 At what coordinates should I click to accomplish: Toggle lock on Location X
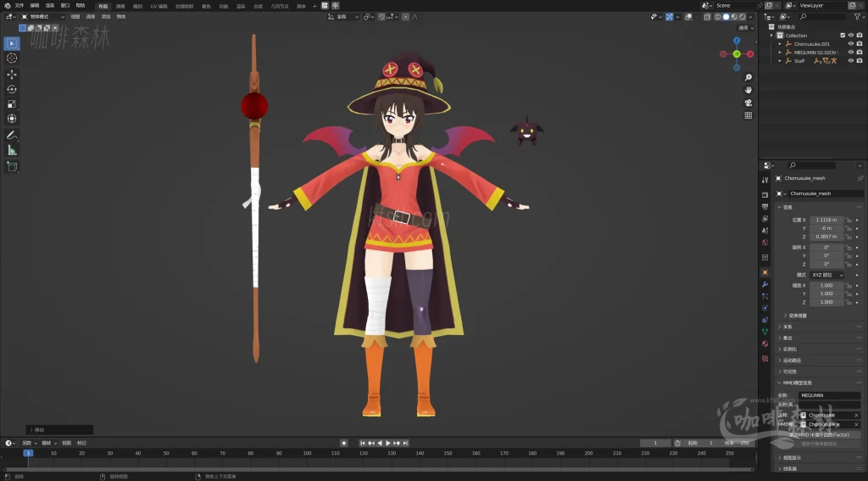(848, 220)
